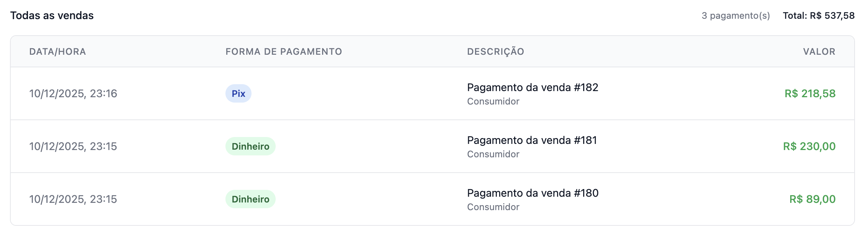Click Consumidor under sale #182

(493, 101)
